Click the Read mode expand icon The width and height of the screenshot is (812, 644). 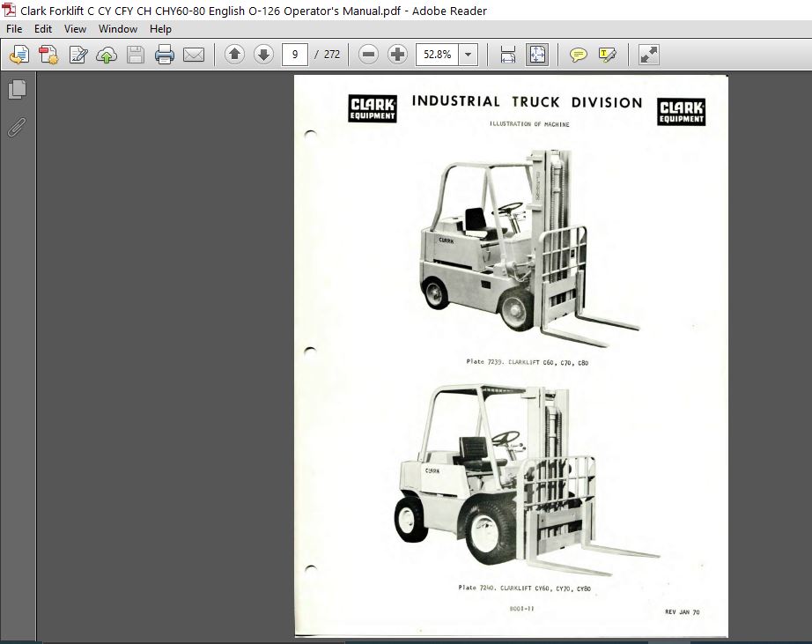tap(648, 55)
